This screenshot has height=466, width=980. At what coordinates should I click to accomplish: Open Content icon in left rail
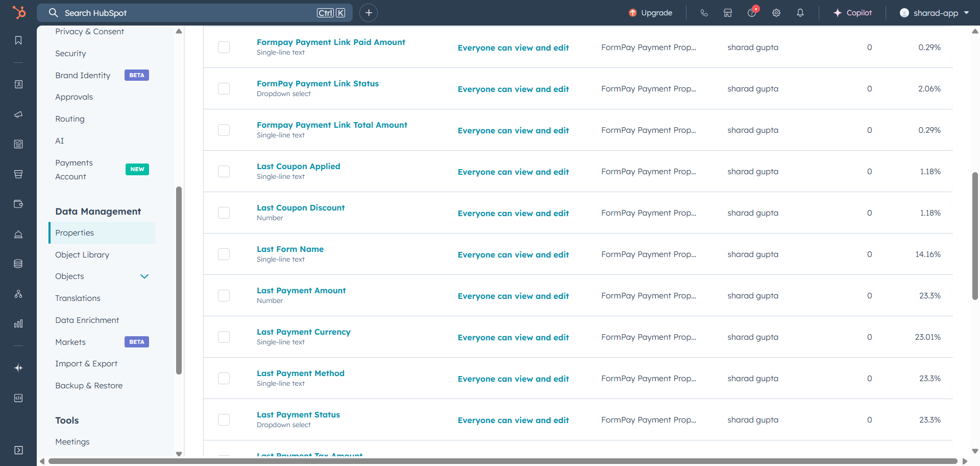18,144
